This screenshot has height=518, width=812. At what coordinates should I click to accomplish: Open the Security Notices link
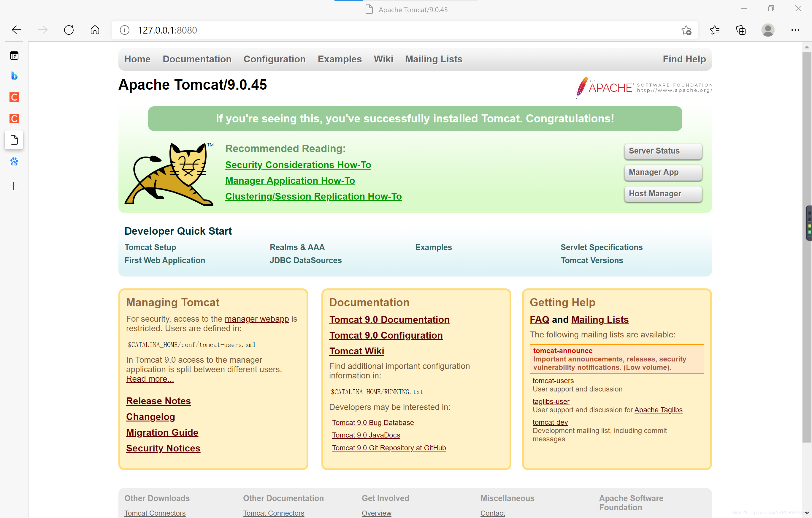163,448
